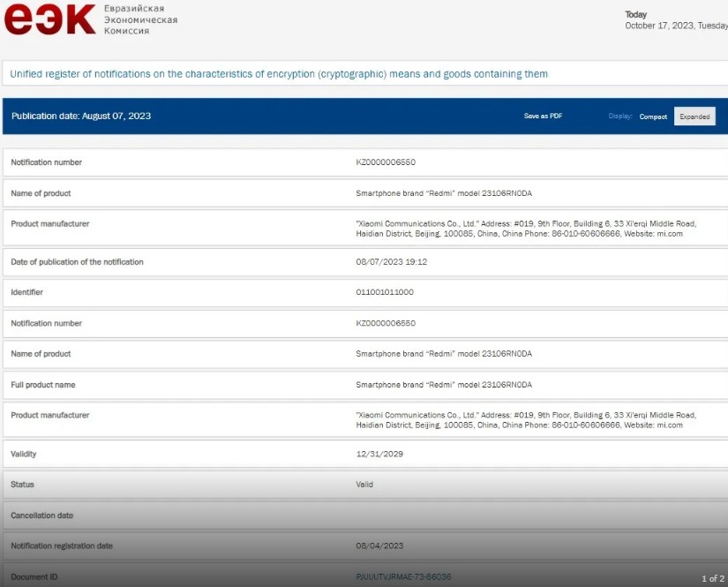Screen dimensions: 728x587
Task: Select the Expanded display option
Action: 694,117
